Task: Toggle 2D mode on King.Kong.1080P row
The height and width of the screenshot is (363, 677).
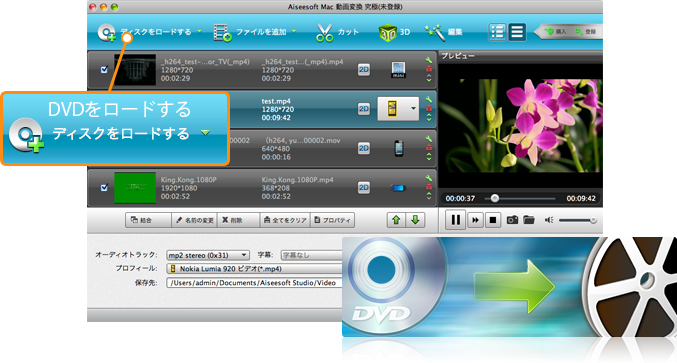Action: pos(364,187)
